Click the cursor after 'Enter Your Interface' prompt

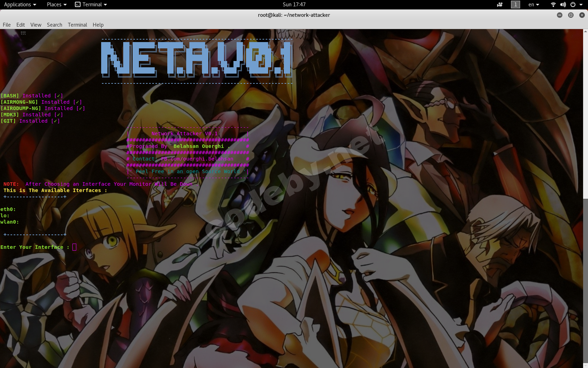74,247
